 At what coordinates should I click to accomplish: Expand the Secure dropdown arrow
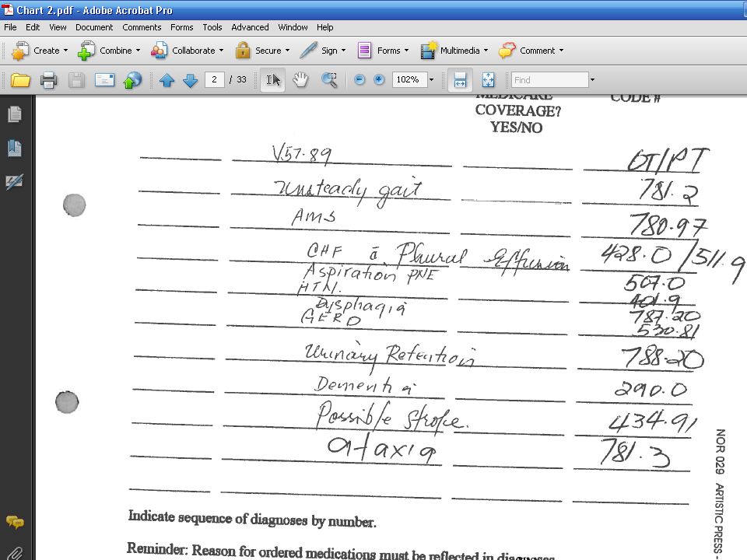[x=287, y=51]
